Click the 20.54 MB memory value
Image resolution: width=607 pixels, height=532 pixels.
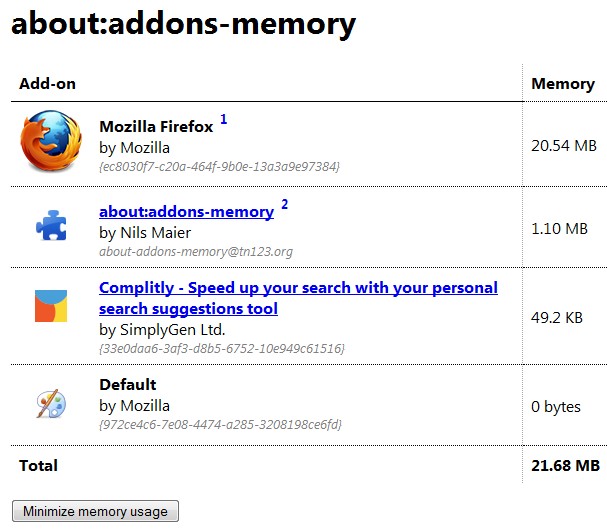click(564, 145)
